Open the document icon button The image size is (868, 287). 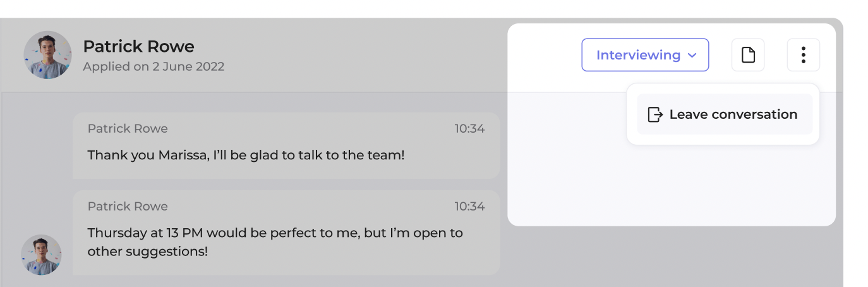(748, 55)
